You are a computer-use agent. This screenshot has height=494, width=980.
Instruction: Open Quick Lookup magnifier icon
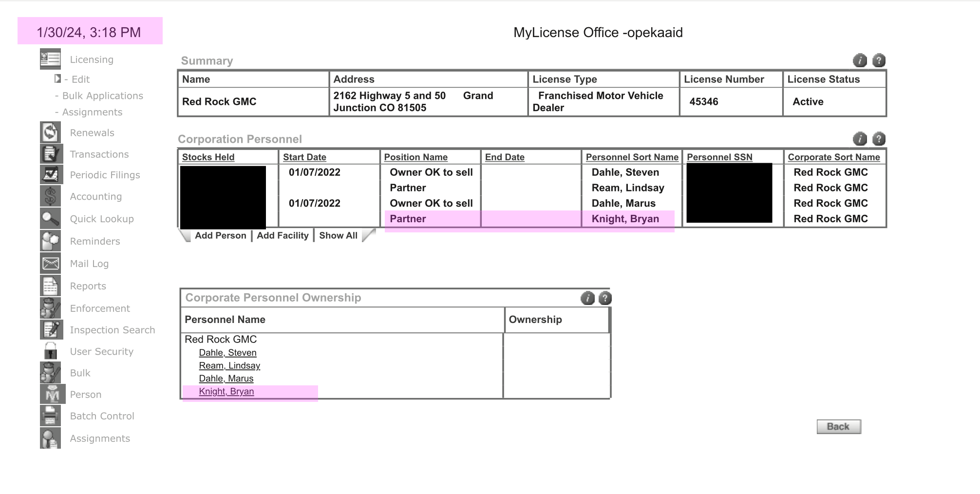coord(50,219)
